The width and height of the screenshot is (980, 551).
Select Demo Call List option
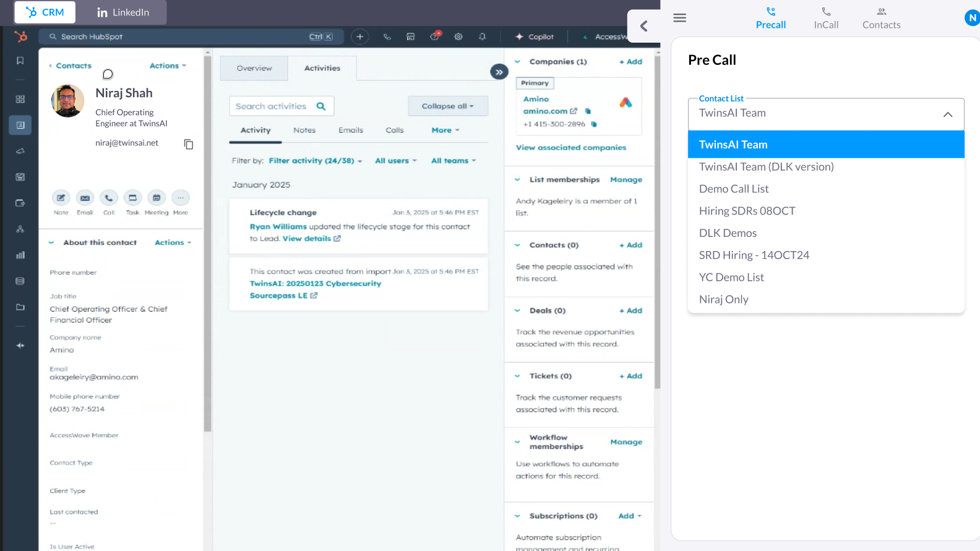pos(734,189)
